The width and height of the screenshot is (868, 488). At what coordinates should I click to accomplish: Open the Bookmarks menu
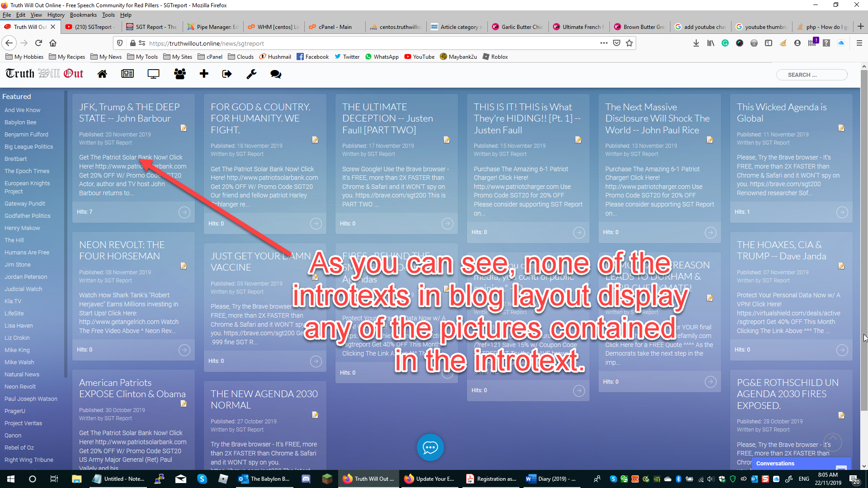pyautogui.click(x=83, y=15)
